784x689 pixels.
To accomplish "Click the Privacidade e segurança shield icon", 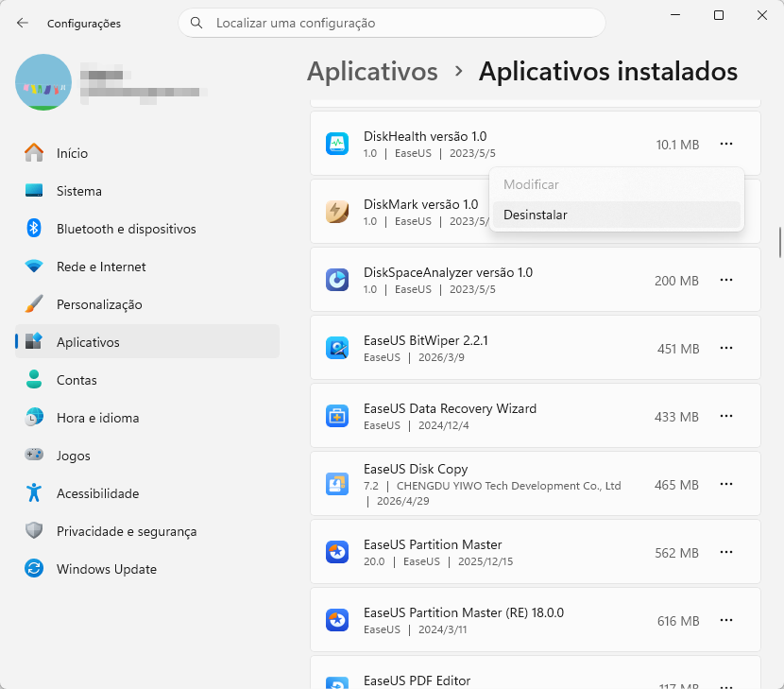I will [x=34, y=530].
